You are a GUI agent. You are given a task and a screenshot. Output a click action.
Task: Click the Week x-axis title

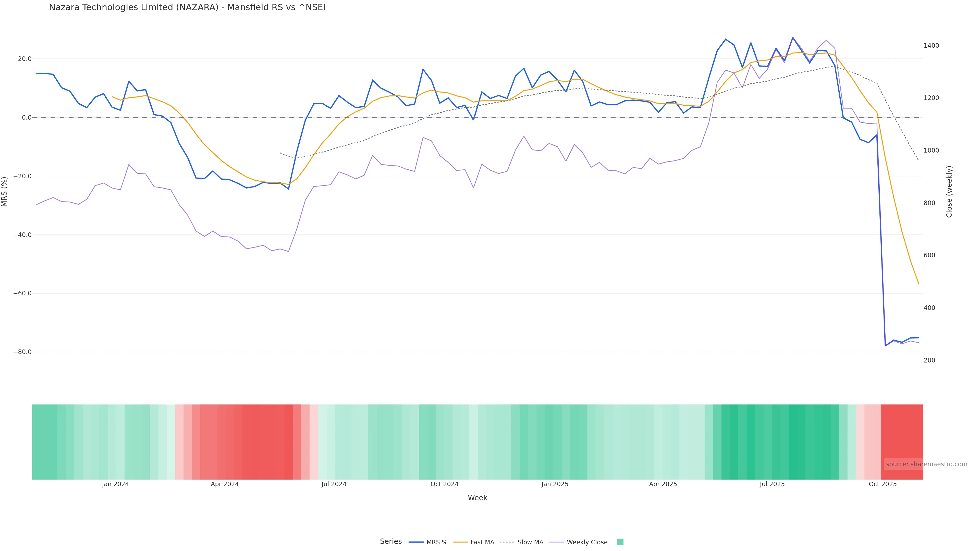pos(477,498)
